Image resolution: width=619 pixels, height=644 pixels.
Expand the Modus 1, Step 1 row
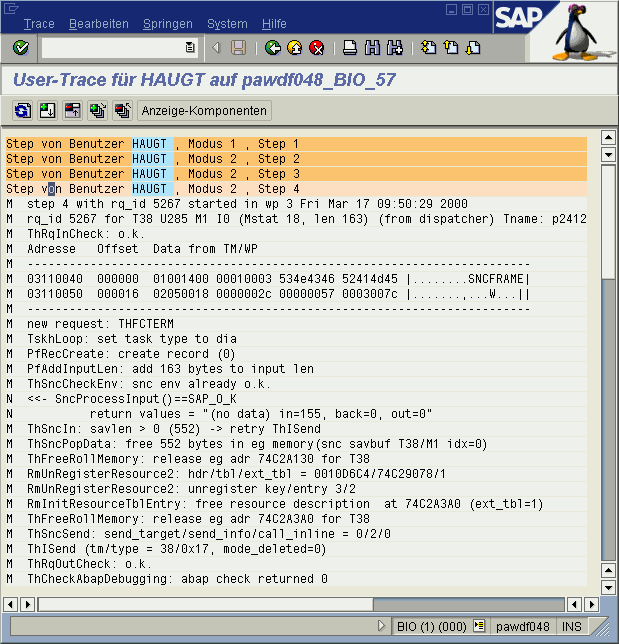coord(296,144)
